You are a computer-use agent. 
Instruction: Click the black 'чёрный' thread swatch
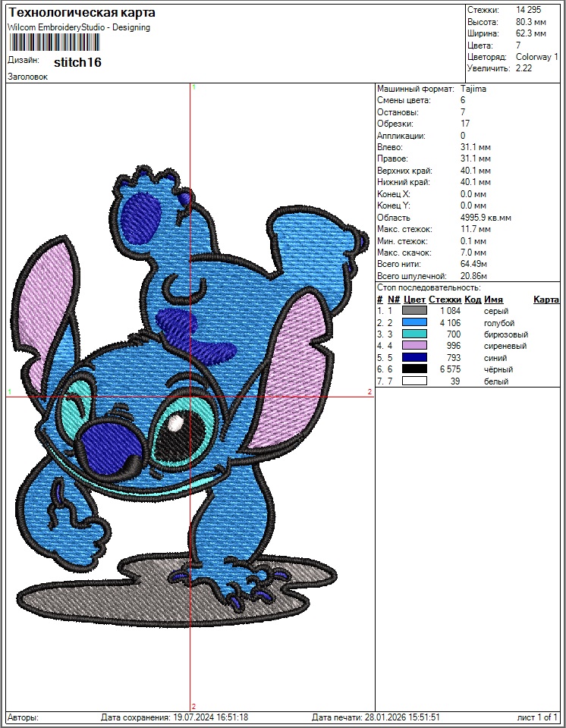[414, 369]
